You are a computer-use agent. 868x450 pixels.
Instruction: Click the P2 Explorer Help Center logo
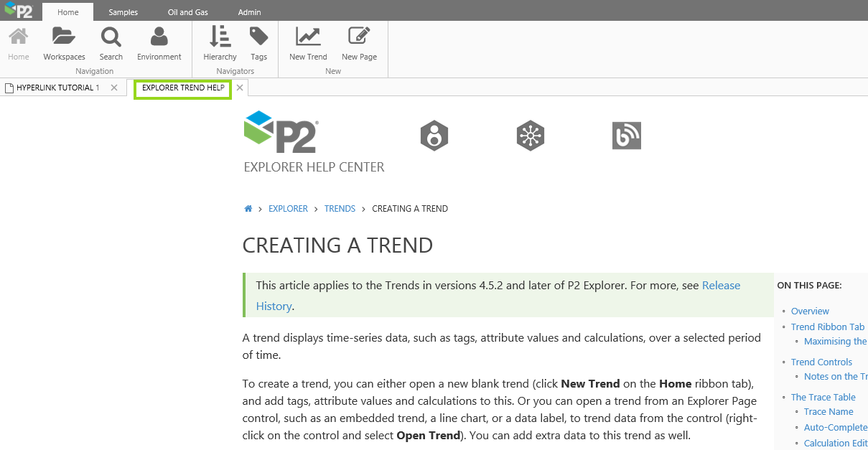click(x=281, y=132)
